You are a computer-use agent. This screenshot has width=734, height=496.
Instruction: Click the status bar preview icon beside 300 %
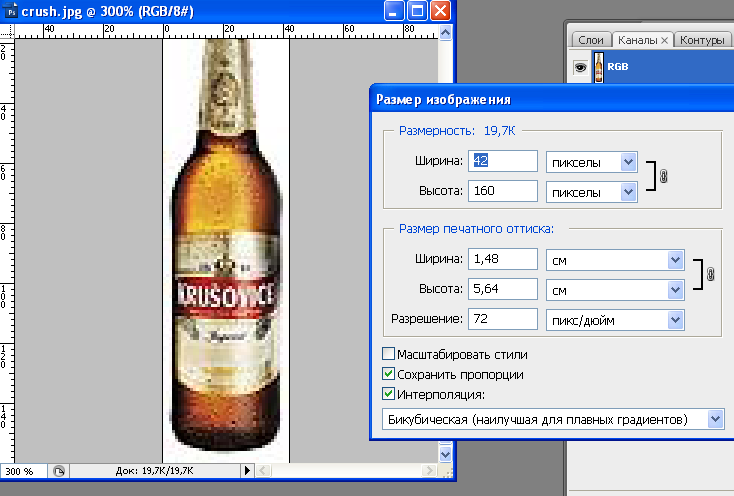(59, 471)
